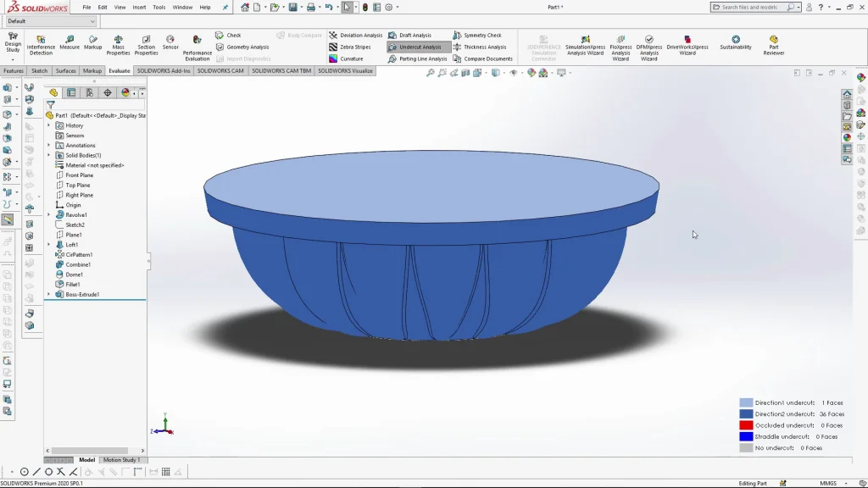
Task: Click Compare Documents
Action: point(487,59)
